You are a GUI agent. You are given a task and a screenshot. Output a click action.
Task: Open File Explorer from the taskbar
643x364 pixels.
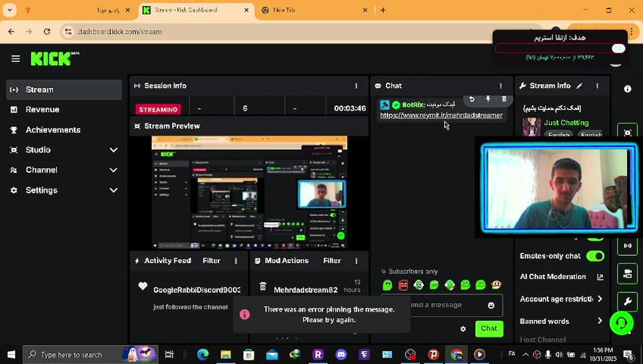[225, 354]
